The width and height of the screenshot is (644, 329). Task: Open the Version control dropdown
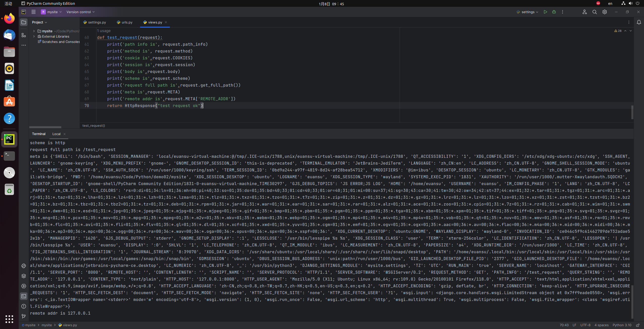(x=80, y=12)
